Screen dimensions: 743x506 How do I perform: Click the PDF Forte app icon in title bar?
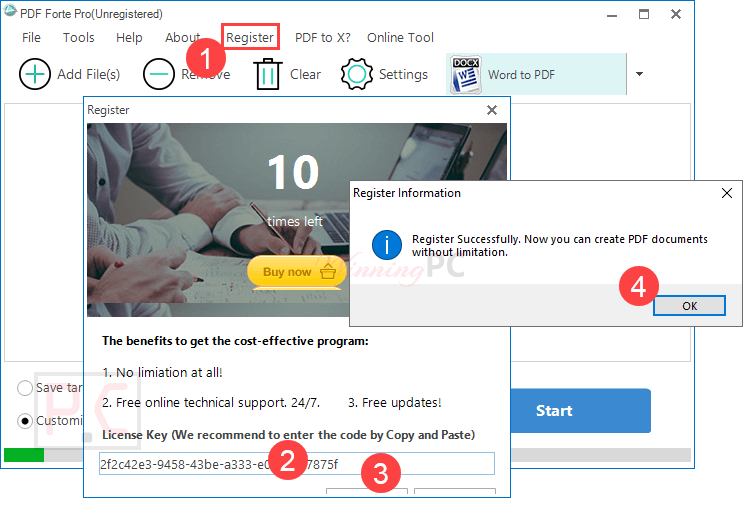pos(10,14)
